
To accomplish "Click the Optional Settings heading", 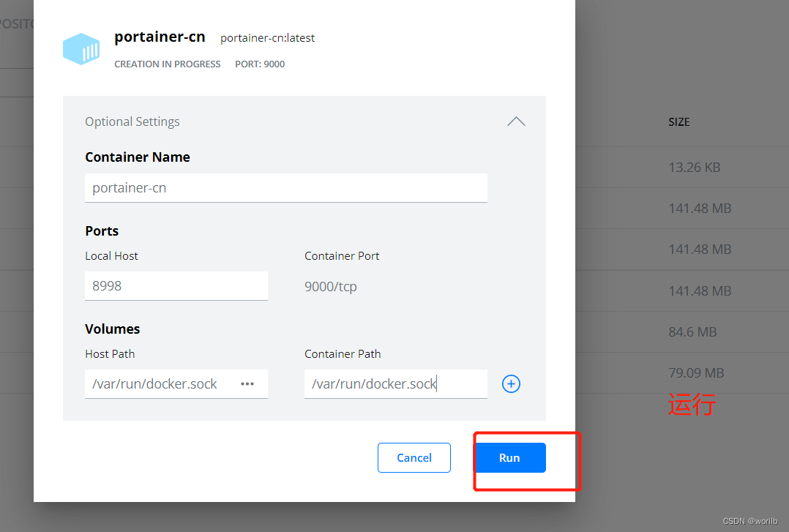I will tap(132, 121).
